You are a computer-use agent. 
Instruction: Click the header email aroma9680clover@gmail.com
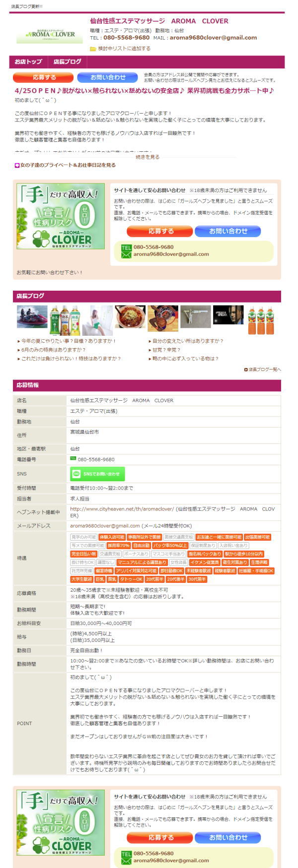213,38
